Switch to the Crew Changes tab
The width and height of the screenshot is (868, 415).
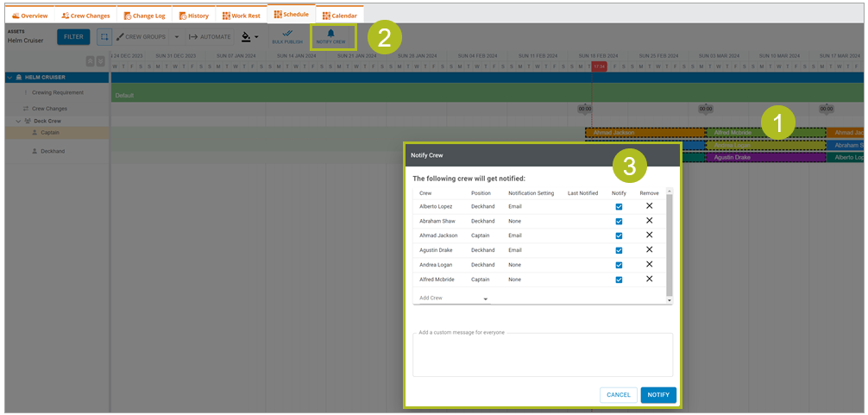(85, 16)
